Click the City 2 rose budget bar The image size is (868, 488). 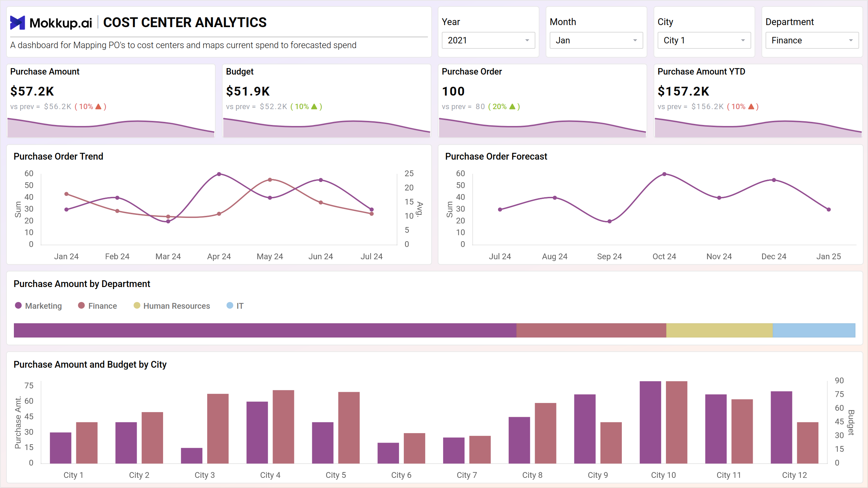(152, 438)
